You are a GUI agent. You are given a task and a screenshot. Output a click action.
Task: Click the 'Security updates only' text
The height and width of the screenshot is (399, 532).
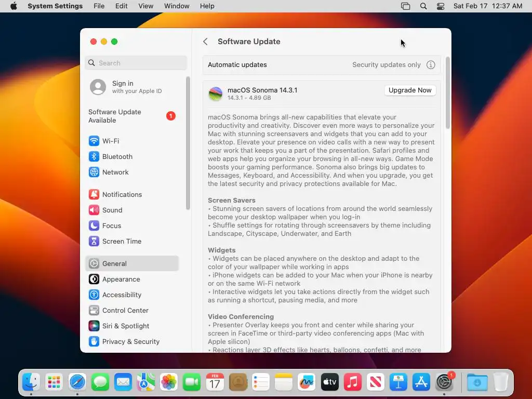pyautogui.click(x=387, y=65)
